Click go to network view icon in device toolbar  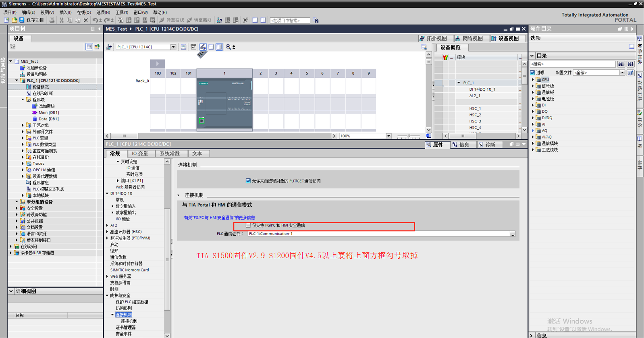(x=109, y=47)
